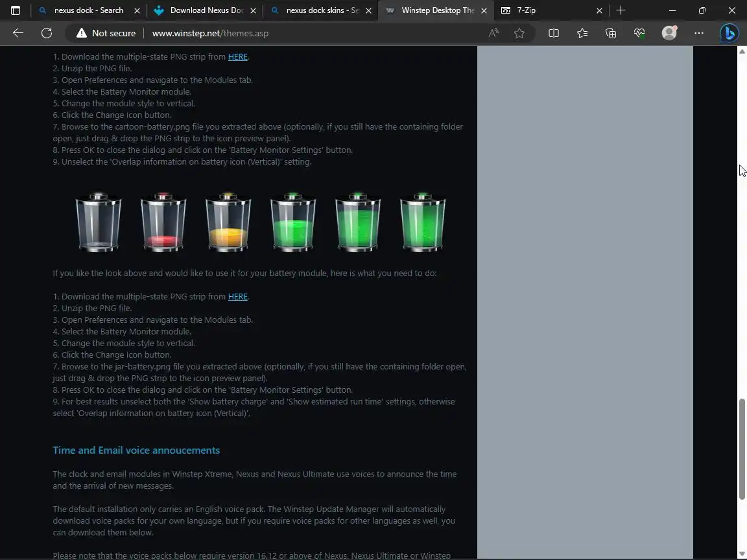Open the user profile avatar

pos(669,33)
